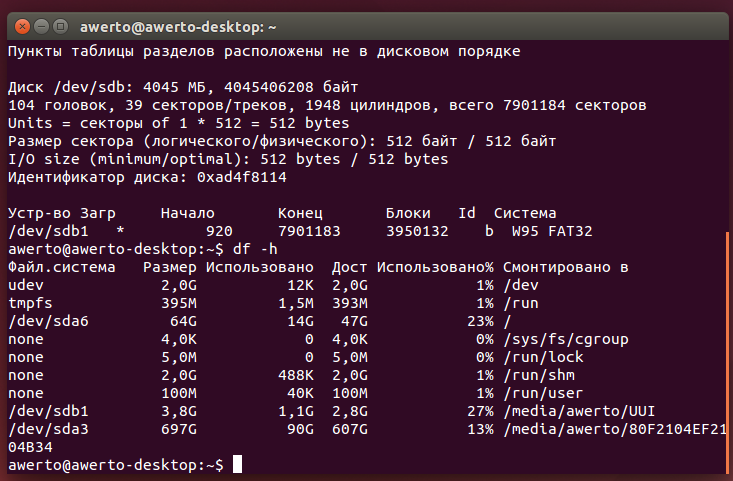This screenshot has height=481, width=733.
Task: Click the /run/lock mount point
Action: 543,357
